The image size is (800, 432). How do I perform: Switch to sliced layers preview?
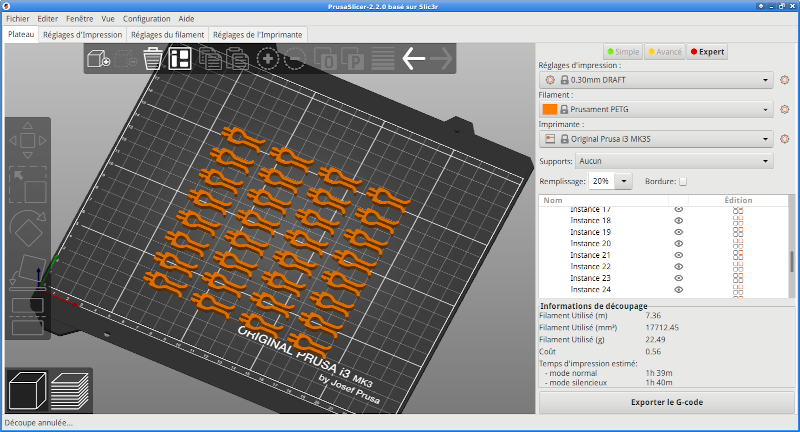pyautogui.click(x=70, y=391)
